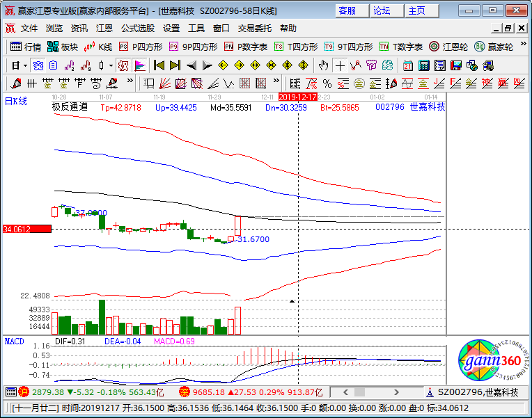532x418 pixels.
Task: Open the 公式选股 menu
Action: 138,29
